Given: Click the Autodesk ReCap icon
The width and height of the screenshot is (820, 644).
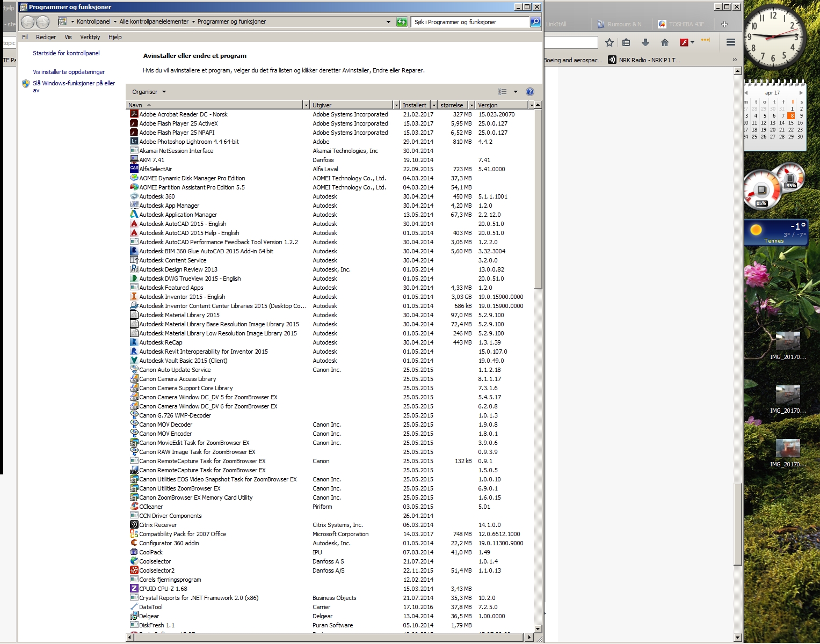Looking at the screenshot, I should (134, 342).
